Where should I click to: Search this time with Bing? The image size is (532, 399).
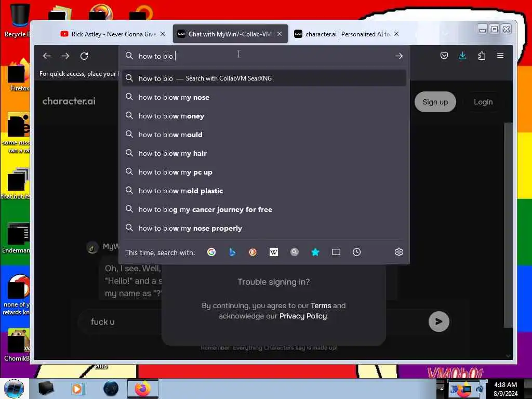click(x=232, y=252)
